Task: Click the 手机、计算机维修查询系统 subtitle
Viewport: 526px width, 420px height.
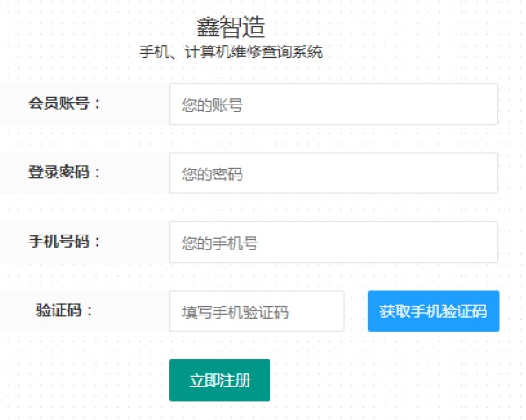Action: [231, 52]
